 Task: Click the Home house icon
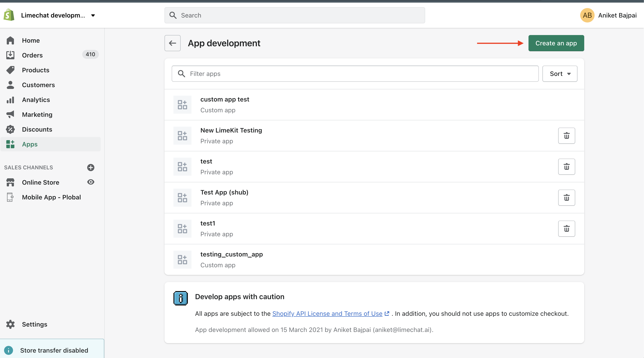coord(10,40)
